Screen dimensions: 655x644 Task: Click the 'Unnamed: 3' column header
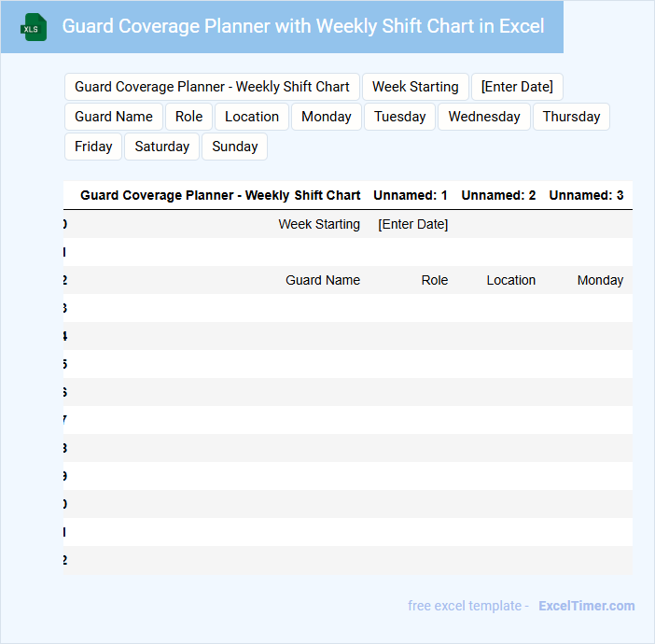tap(586, 195)
